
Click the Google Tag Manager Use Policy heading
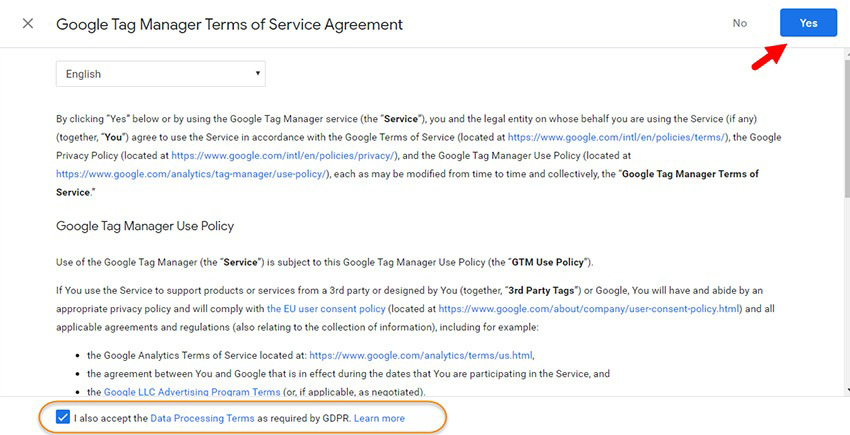click(x=145, y=226)
